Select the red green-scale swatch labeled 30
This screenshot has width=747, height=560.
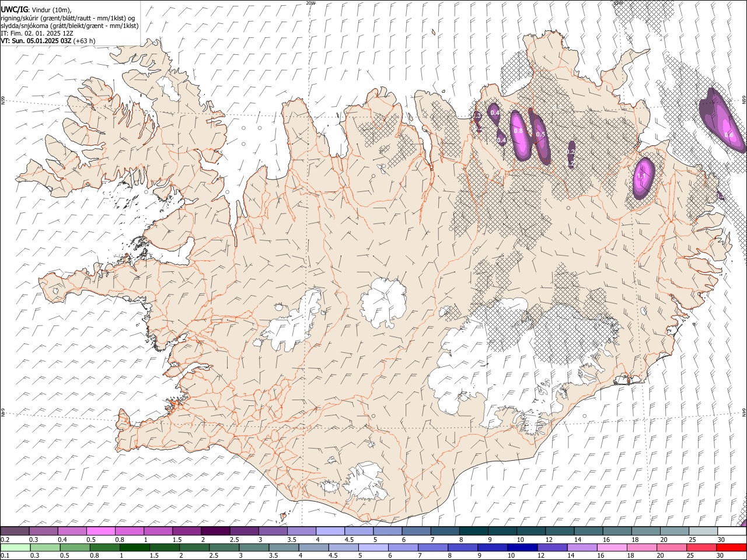731,547
